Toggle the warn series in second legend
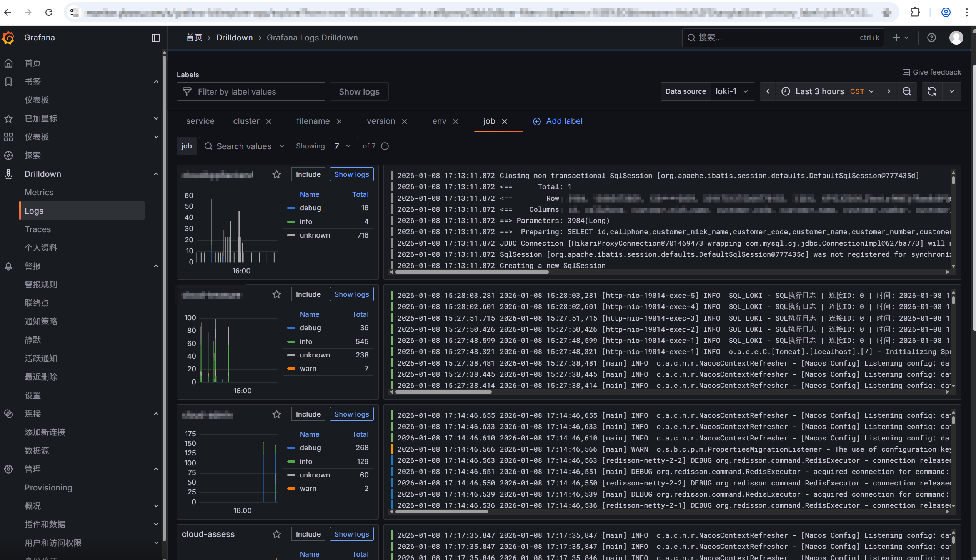 (x=308, y=369)
